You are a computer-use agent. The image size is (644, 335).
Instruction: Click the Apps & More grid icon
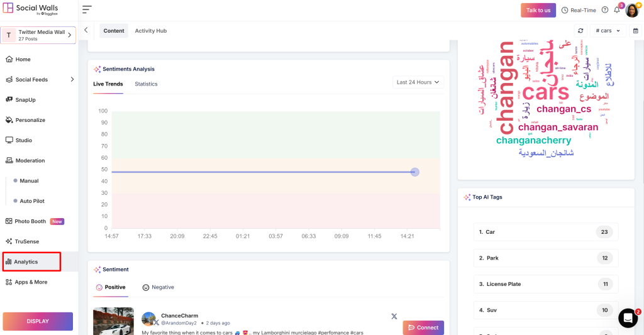pos(9,282)
